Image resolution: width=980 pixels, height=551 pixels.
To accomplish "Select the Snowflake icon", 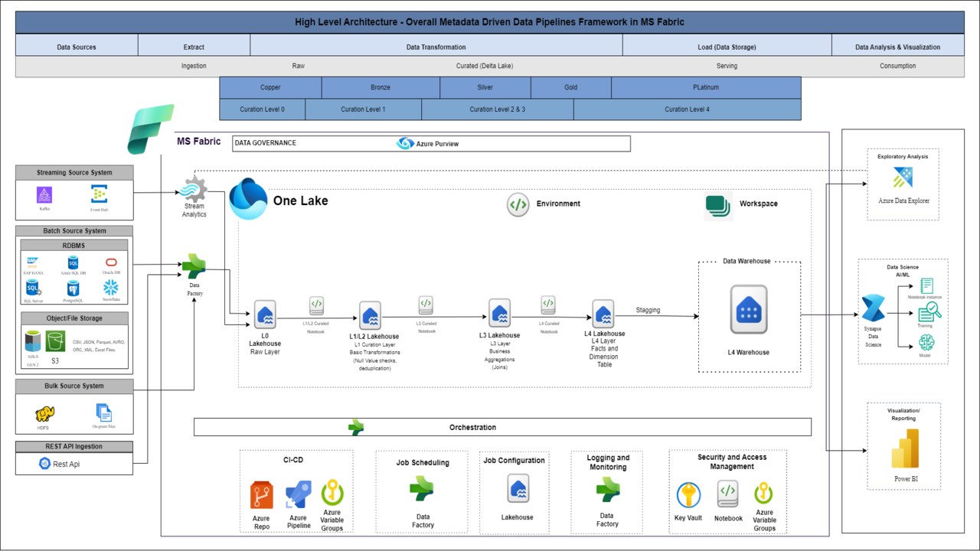I will [111, 287].
